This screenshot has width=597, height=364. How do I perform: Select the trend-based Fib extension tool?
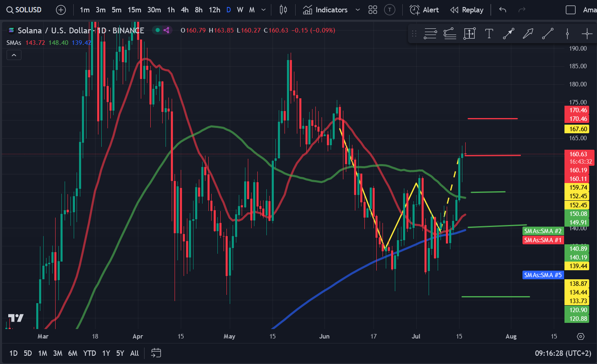(x=450, y=34)
